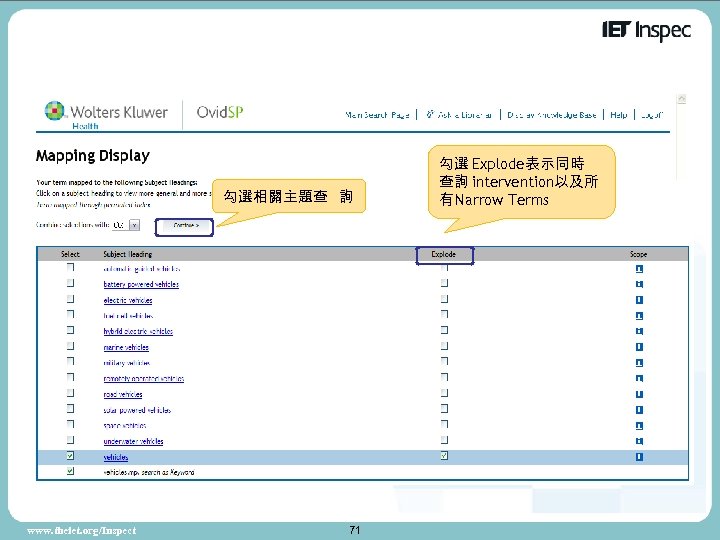Enable Explode for electric vehicles
This screenshot has width=720, height=540.
[x=444, y=299]
